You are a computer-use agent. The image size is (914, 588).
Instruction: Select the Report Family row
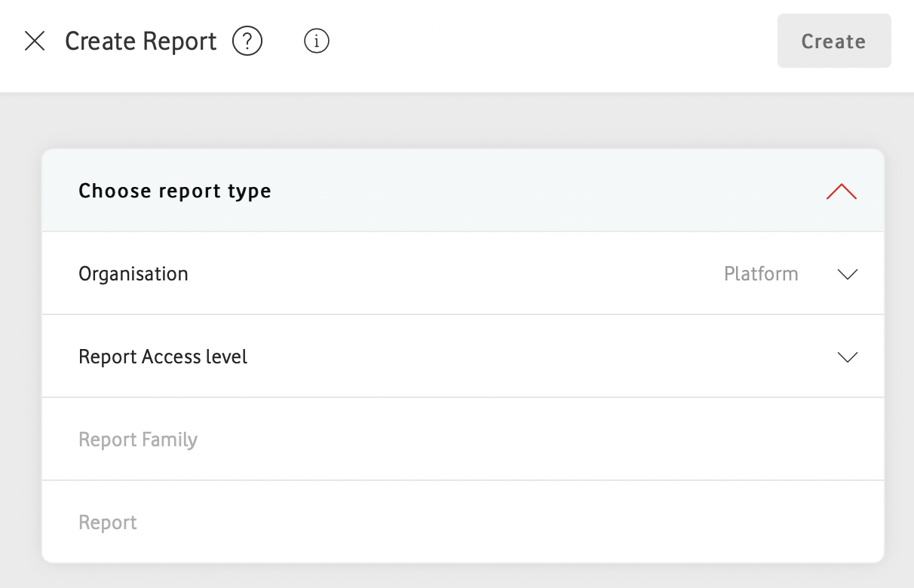click(x=138, y=439)
